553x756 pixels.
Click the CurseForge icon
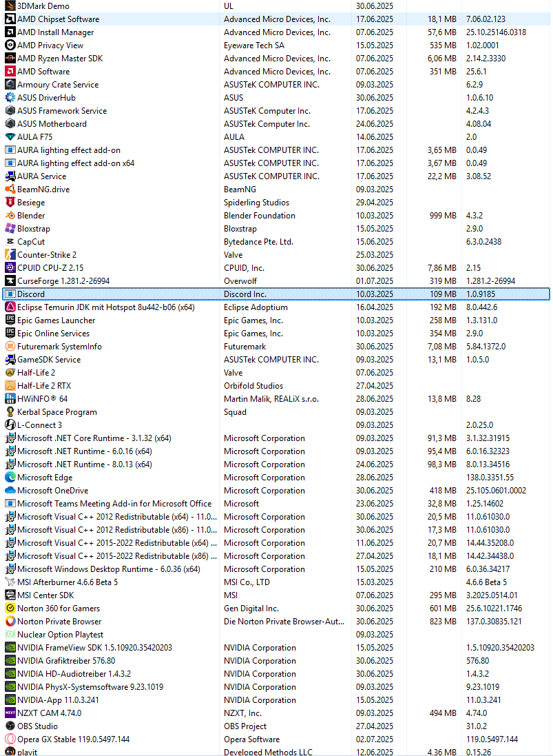click(10, 280)
